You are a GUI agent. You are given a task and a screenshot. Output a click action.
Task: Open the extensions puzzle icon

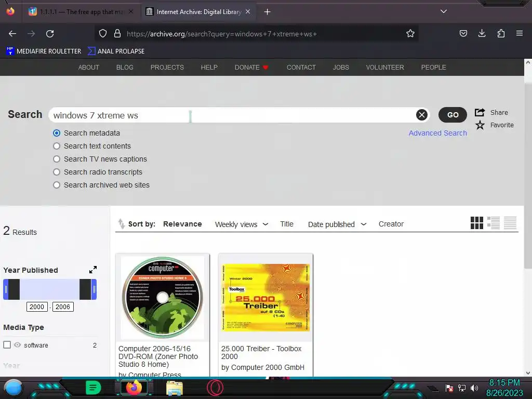[501, 33]
